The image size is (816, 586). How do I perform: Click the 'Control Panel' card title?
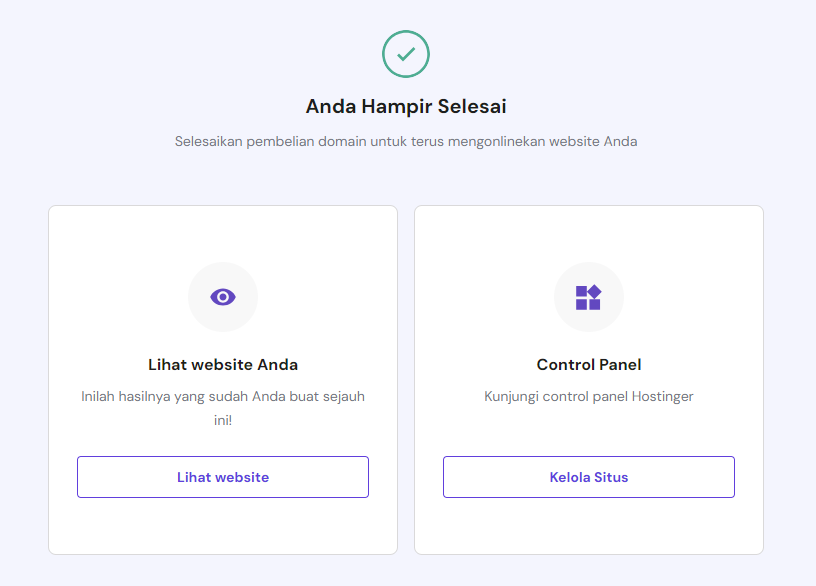588,364
